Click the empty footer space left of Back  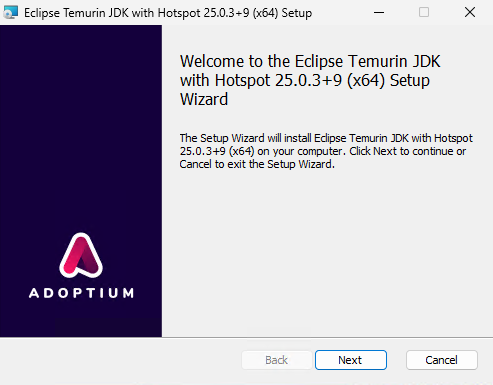pos(120,360)
